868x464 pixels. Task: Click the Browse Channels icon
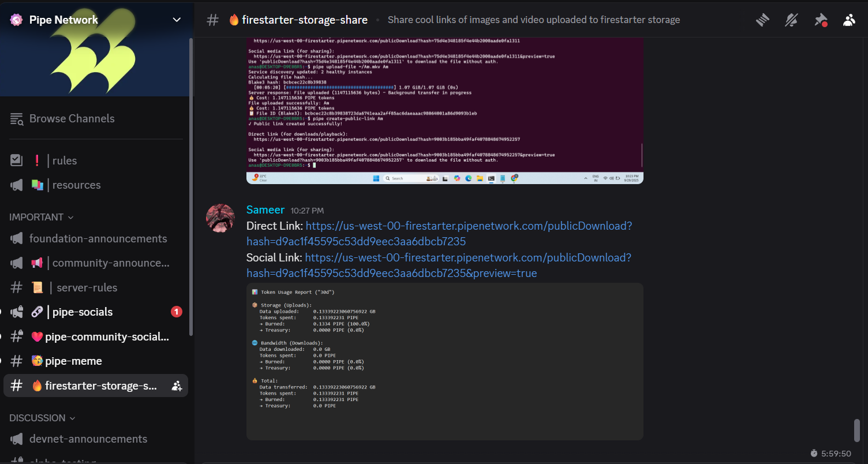coord(17,119)
